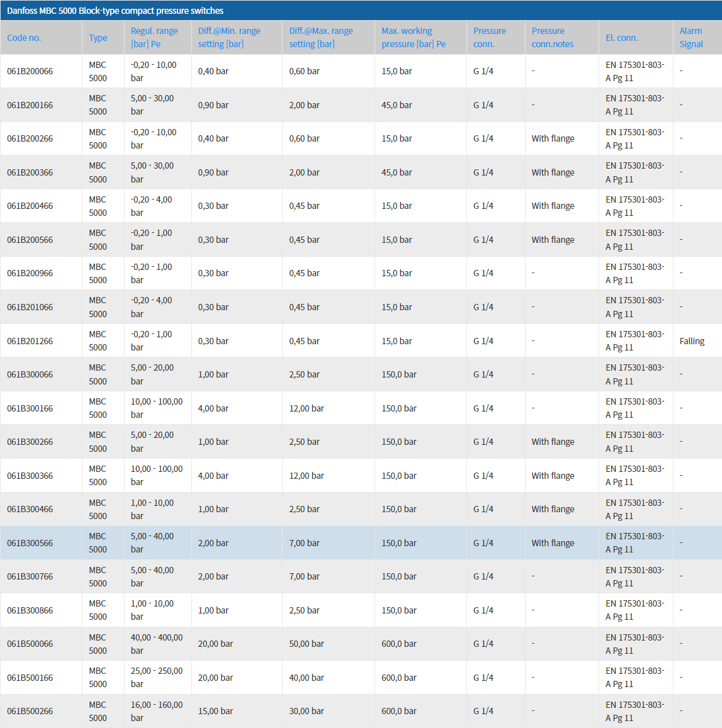Click 1,00 - 10,00 bar in row 061B300866
Screen dimensions: 722x728
152,610
